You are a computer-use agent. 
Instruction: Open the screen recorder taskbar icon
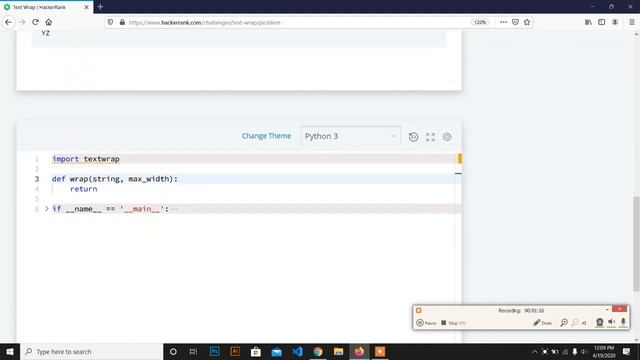point(380,351)
